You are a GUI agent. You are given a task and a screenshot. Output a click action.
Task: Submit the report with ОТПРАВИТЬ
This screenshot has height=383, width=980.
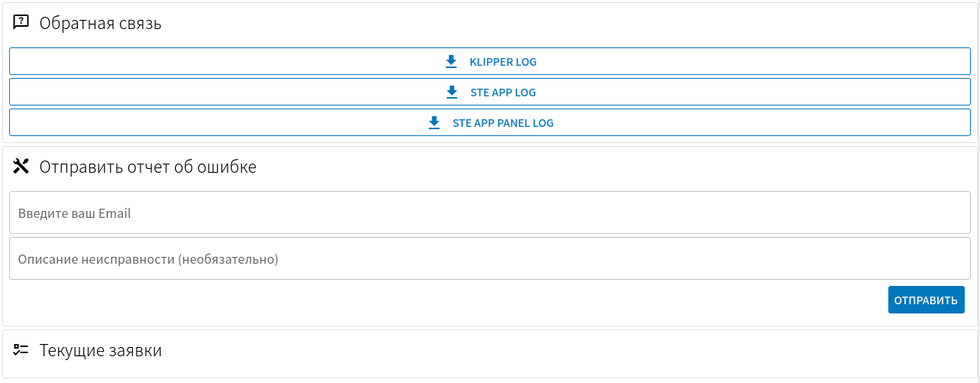coord(926,300)
